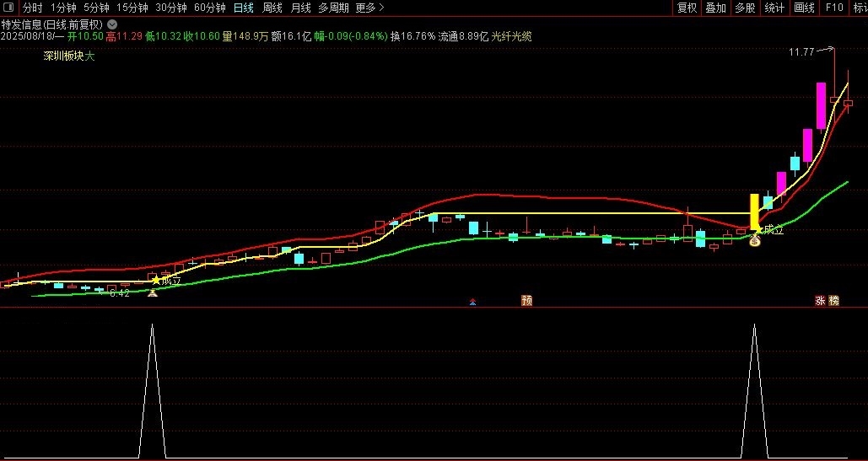The height and width of the screenshot is (461, 868).
Task: Click the right indicator spike peak
Action: pos(754,326)
